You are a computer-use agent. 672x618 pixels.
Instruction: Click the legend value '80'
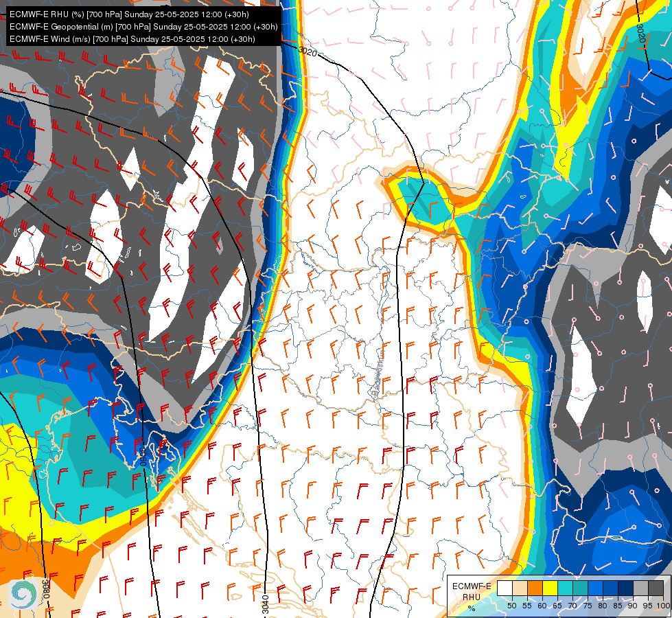click(603, 606)
